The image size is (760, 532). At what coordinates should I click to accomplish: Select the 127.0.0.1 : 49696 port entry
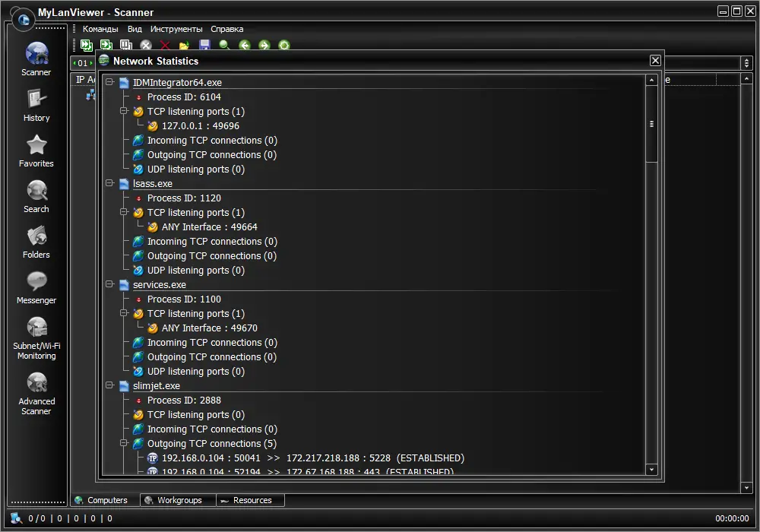pyautogui.click(x=201, y=126)
